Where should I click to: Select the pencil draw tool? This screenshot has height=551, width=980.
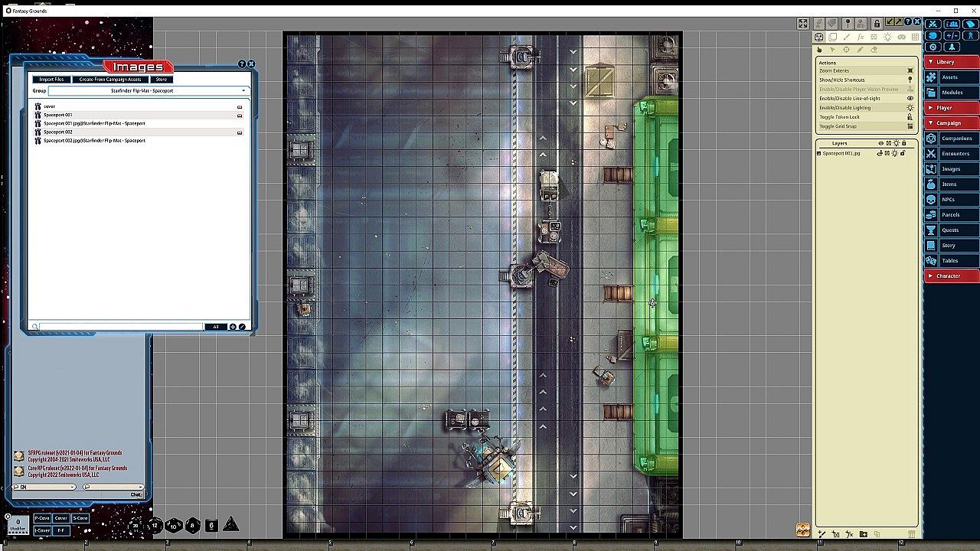tap(860, 50)
